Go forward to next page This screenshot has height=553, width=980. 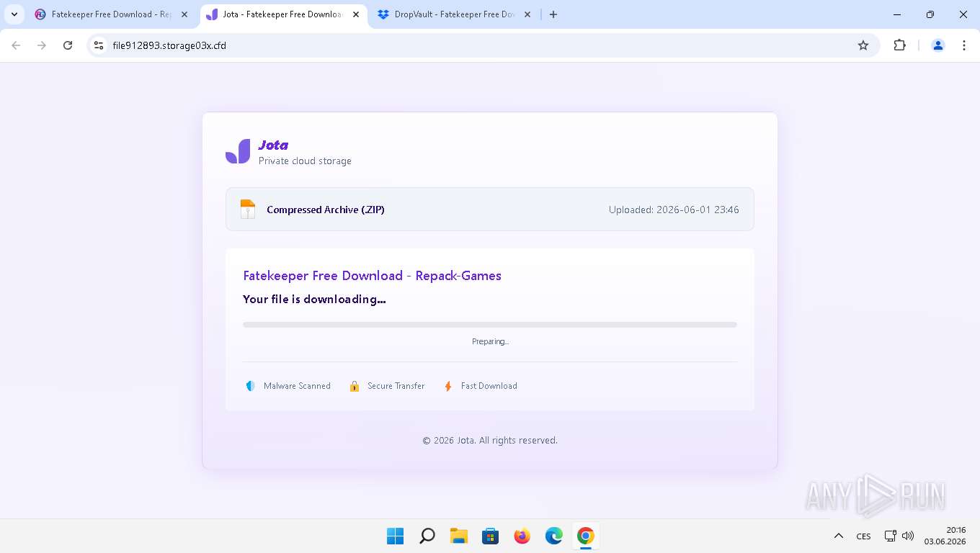42,45
